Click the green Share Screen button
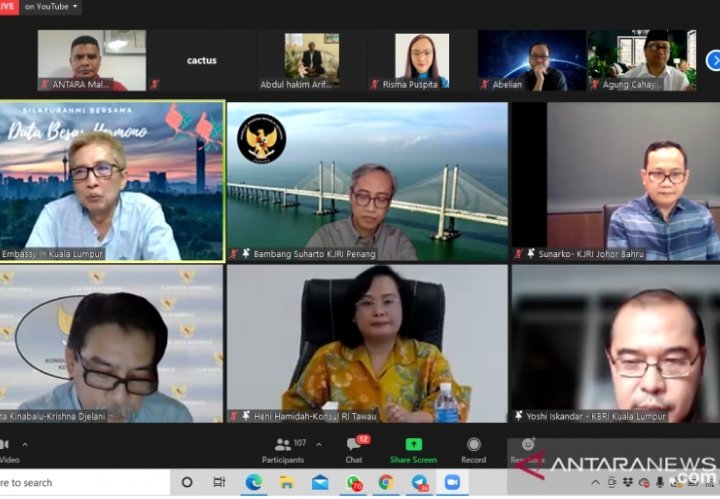 click(413, 449)
